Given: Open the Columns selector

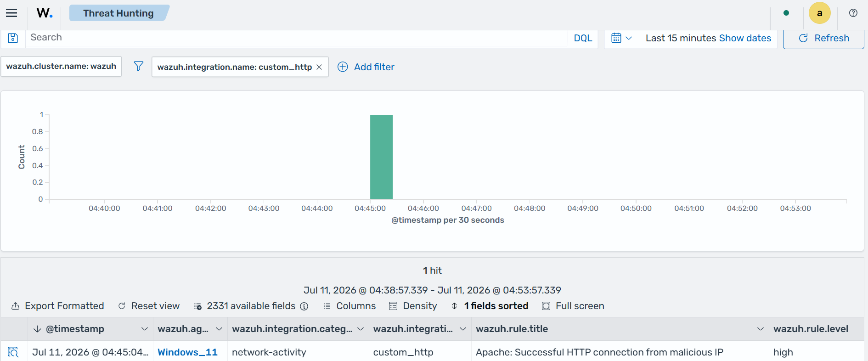Looking at the screenshot, I should (x=349, y=306).
